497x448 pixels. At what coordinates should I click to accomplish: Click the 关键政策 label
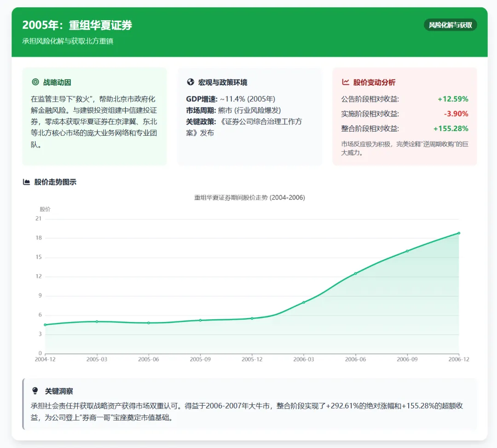pos(201,122)
